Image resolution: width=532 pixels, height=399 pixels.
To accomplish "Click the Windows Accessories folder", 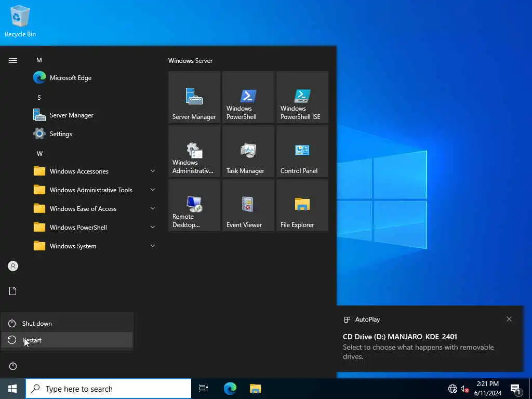I will click(x=95, y=171).
